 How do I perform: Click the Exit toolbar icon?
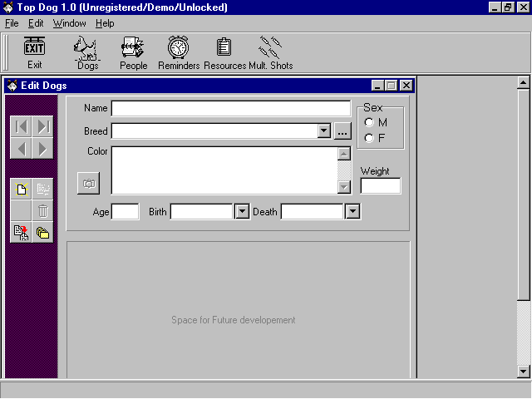click(x=34, y=52)
